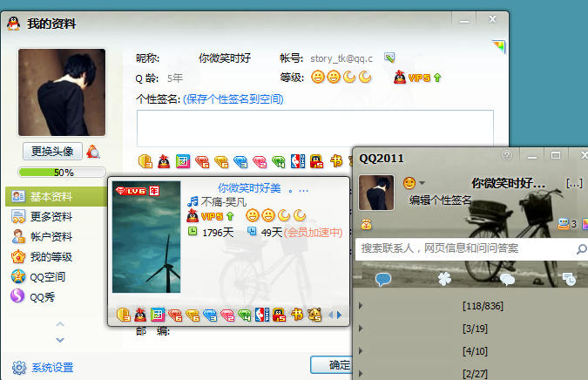Click the 50% profile completion progress bar
This screenshot has width=588, height=380.
point(62,173)
